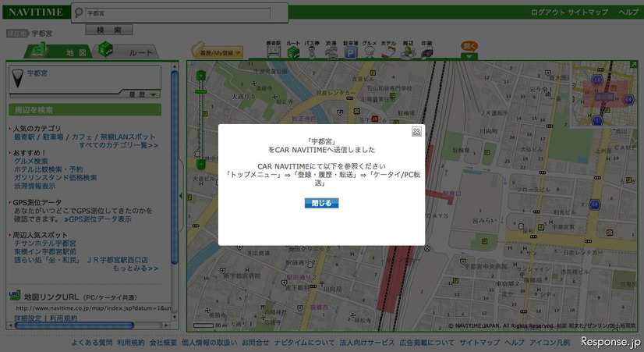Close the dialog with X button
Image resolution: width=644 pixels, height=352 pixels.
click(416, 131)
